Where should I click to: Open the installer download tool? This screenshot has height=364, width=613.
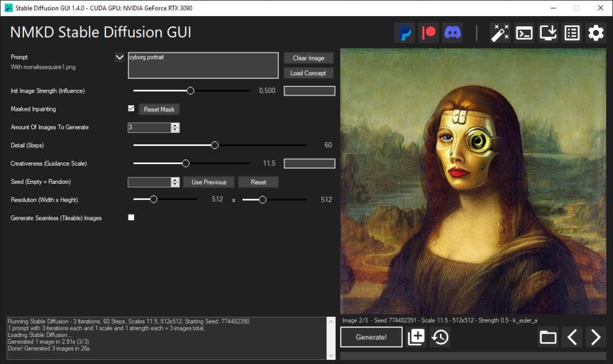click(548, 33)
